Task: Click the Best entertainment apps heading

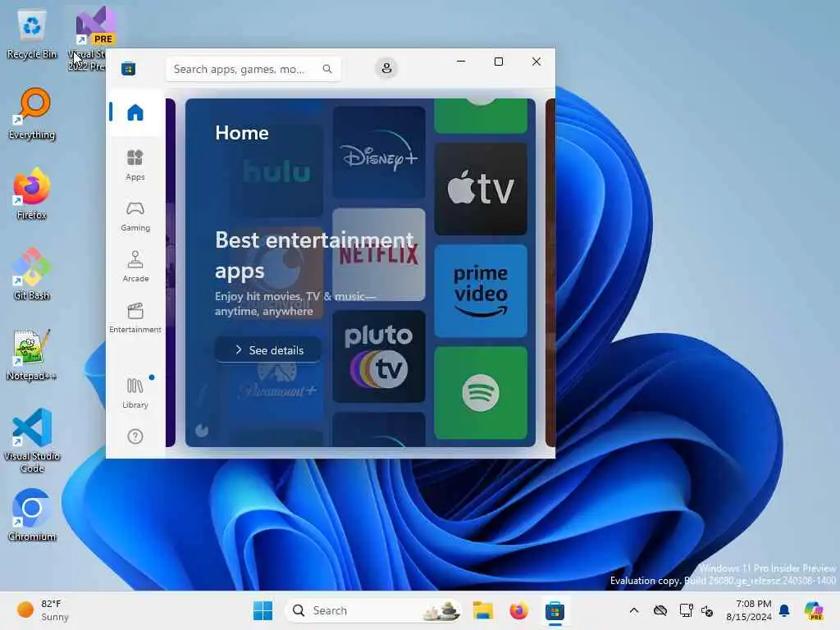Action: (314, 255)
